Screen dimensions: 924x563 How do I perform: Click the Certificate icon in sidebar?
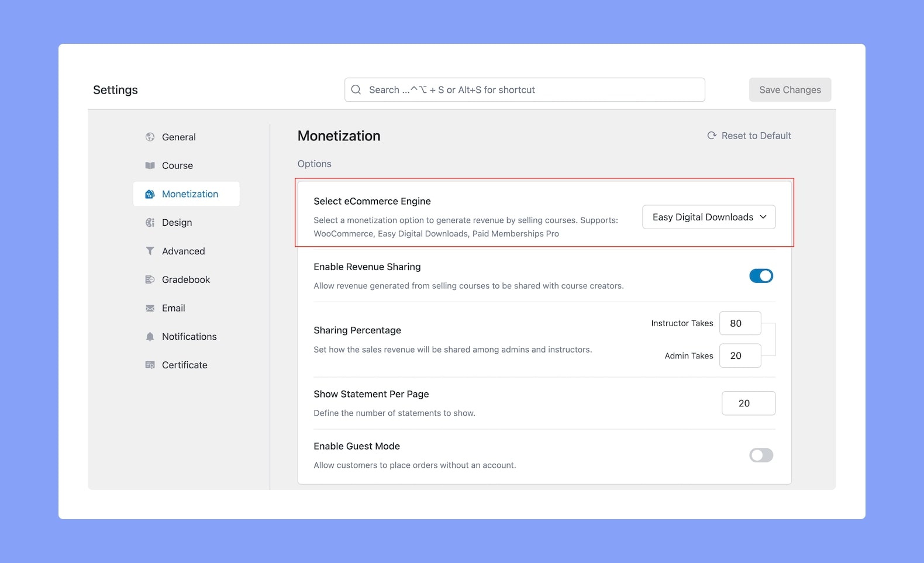coord(150,365)
